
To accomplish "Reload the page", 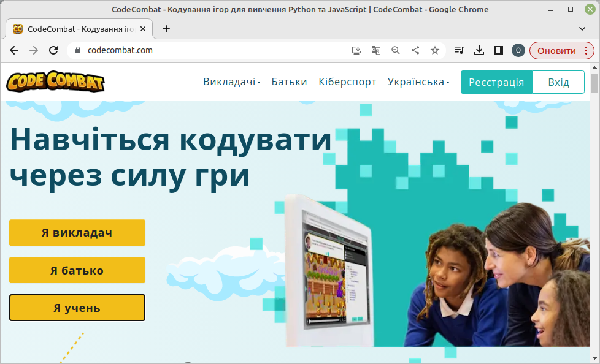I will pyautogui.click(x=53, y=50).
